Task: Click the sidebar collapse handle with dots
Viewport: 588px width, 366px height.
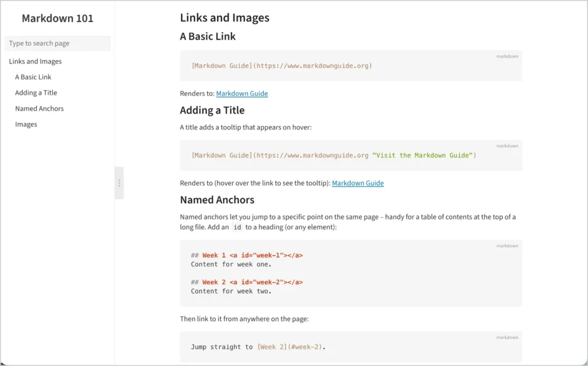Action: [120, 183]
